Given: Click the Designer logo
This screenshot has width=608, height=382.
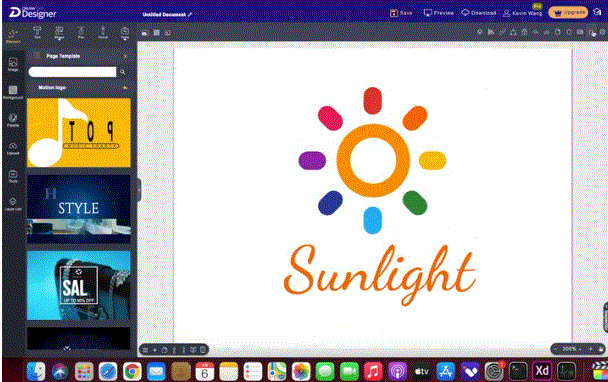Looking at the screenshot, I should click(x=33, y=12).
